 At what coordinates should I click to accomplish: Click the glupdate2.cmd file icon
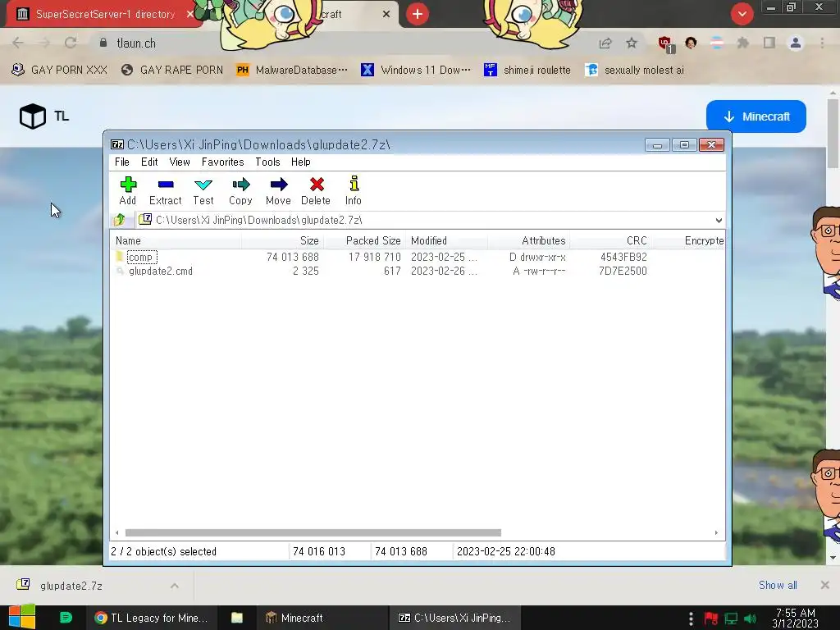(x=120, y=271)
